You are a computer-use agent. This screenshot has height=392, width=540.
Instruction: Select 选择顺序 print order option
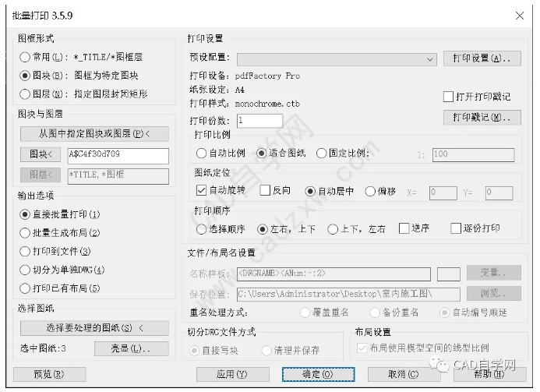tap(201, 229)
